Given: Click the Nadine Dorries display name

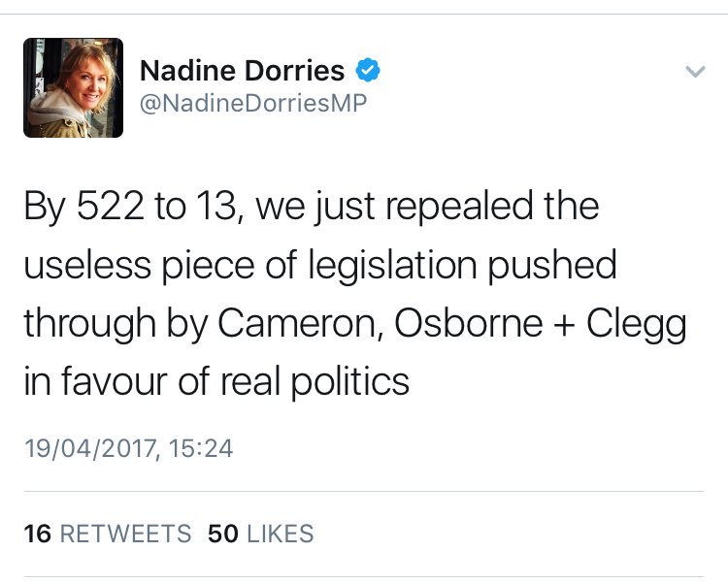Looking at the screenshot, I should (242, 71).
